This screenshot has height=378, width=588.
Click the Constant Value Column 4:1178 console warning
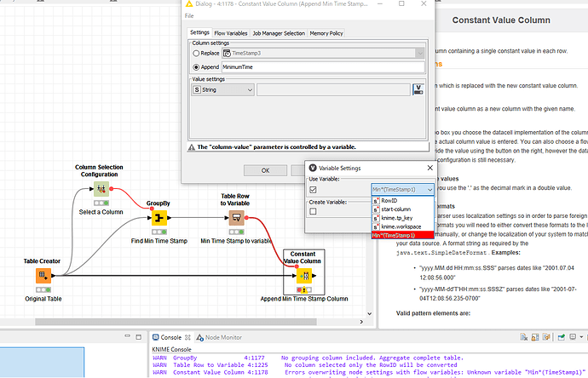(369, 372)
